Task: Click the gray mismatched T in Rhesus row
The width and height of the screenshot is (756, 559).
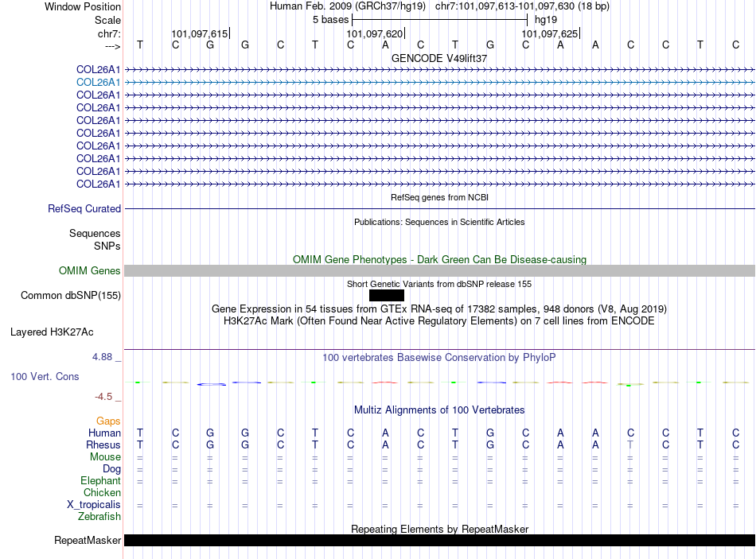Action: tap(630, 444)
